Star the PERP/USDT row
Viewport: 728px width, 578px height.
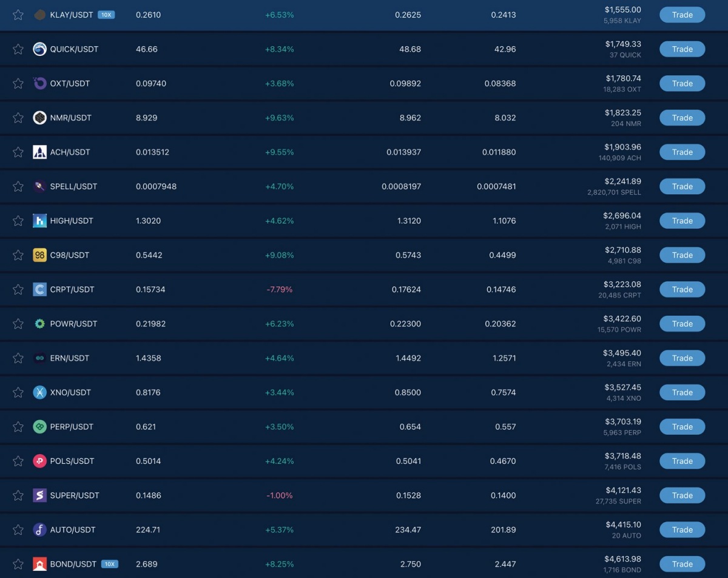click(18, 427)
